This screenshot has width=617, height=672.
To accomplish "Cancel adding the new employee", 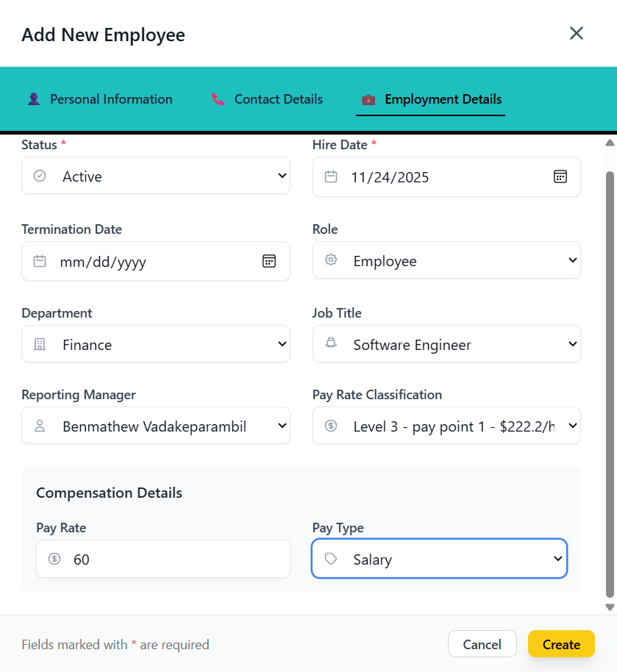I will (x=482, y=644).
